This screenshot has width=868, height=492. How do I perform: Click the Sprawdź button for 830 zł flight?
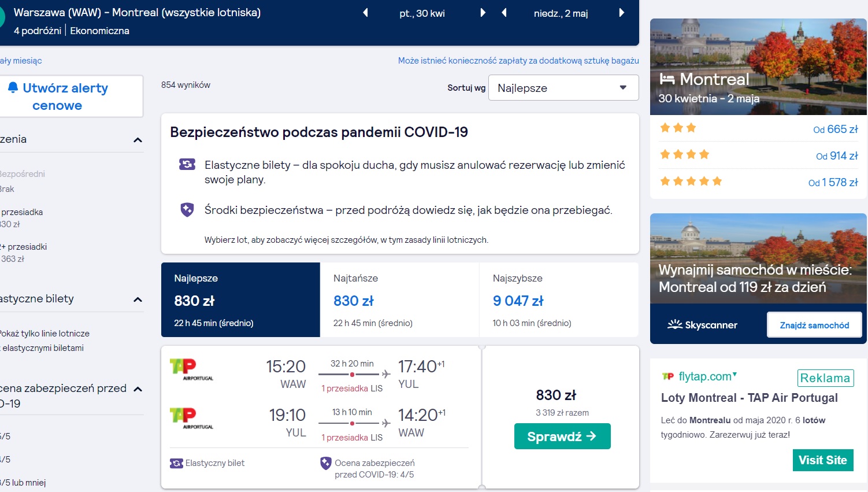pos(562,436)
